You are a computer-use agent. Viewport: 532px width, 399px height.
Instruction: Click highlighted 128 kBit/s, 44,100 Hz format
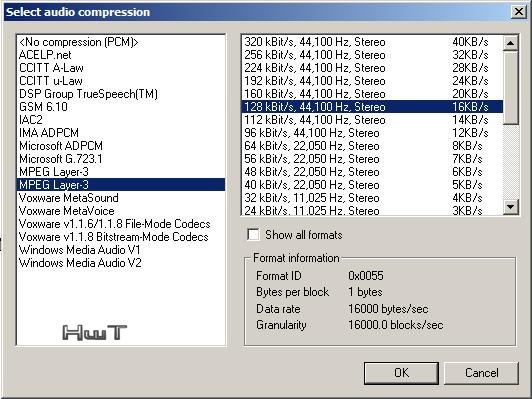click(x=372, y=107)
